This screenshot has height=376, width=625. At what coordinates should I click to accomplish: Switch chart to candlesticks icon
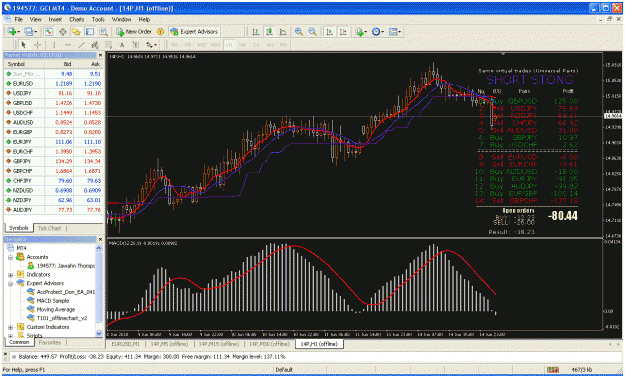click(269, 31)
